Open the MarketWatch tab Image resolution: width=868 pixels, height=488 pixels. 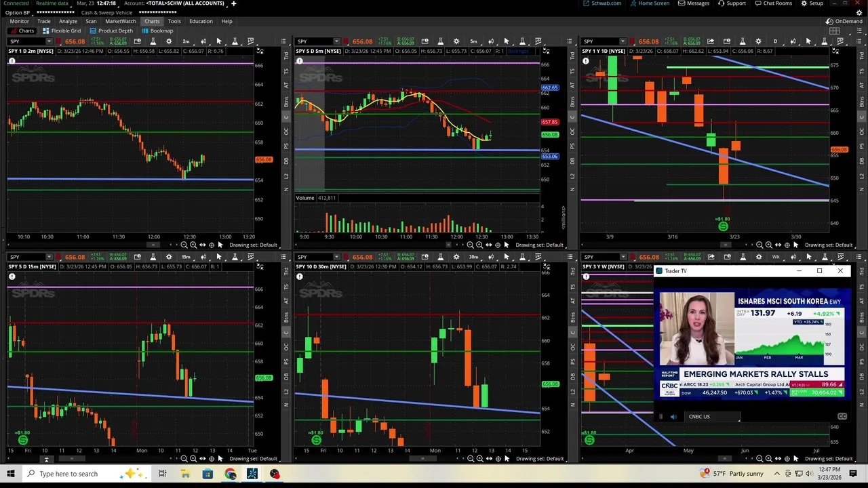pyautogui.click(x=120, y=21)
